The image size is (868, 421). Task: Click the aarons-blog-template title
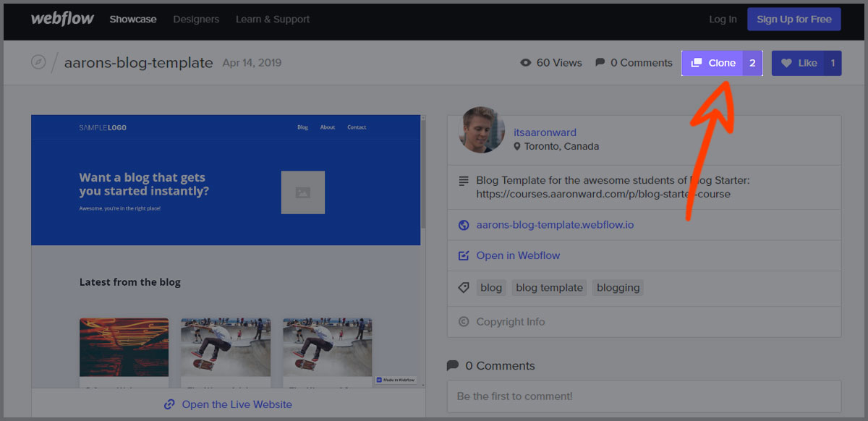point(138,63)
